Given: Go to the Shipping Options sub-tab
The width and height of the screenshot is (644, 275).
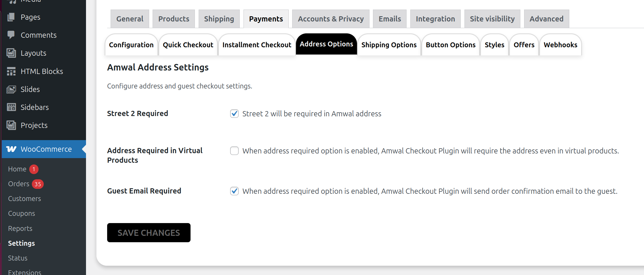Looking at the screenshot, I should (389, 45).
